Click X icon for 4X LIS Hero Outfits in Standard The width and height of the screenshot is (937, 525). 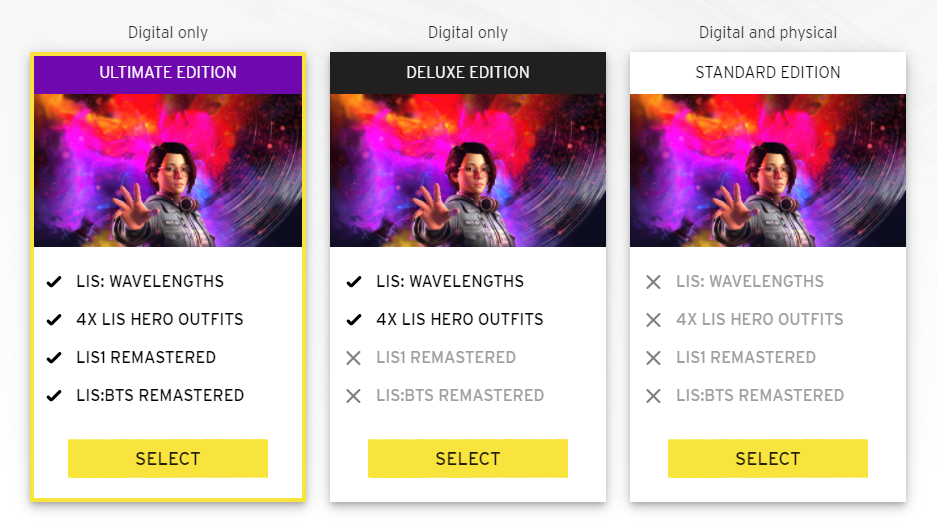click(653, 320)
